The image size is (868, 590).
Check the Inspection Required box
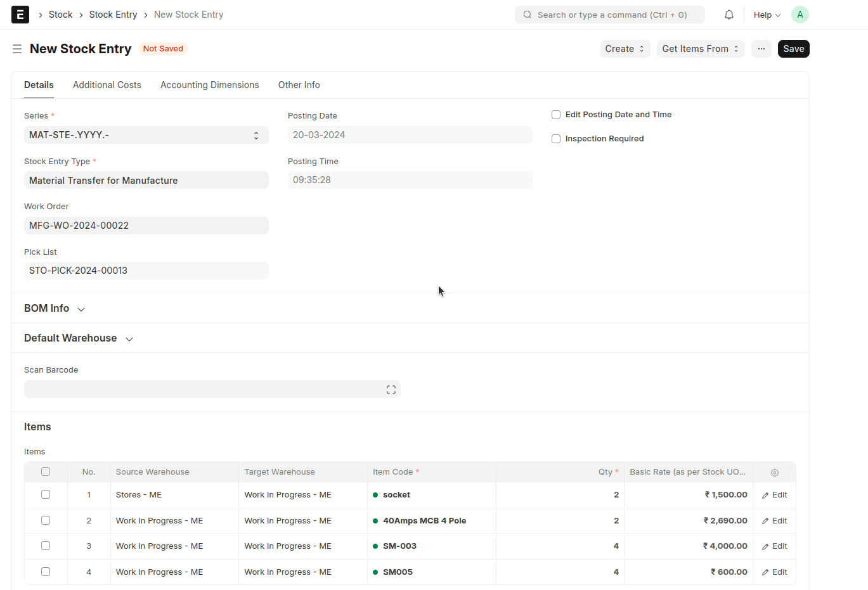point(556,139)
